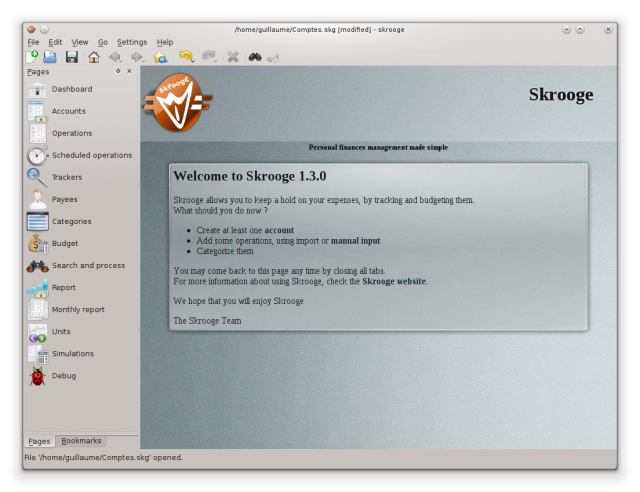Follow the 'account' link in welcome text
The width and height of the screenshot is (640, 492).
(279, 230)
